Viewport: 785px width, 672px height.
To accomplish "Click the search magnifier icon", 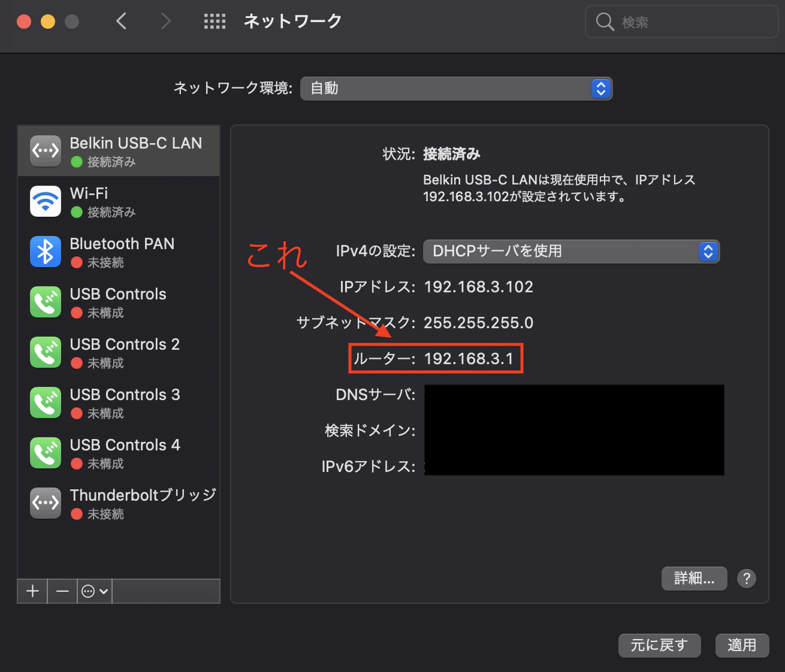I will tap(605, 22).
